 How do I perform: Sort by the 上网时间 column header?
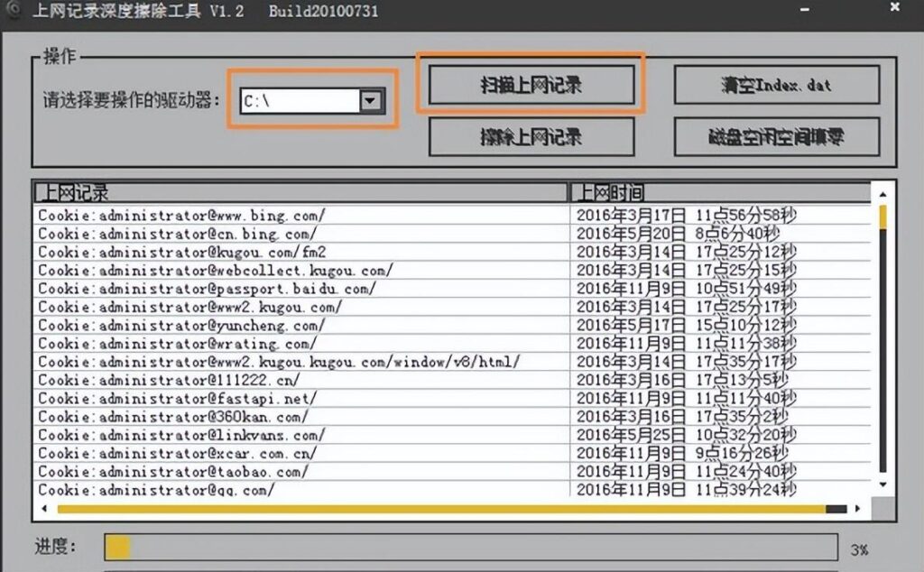(x=719, y=192)
